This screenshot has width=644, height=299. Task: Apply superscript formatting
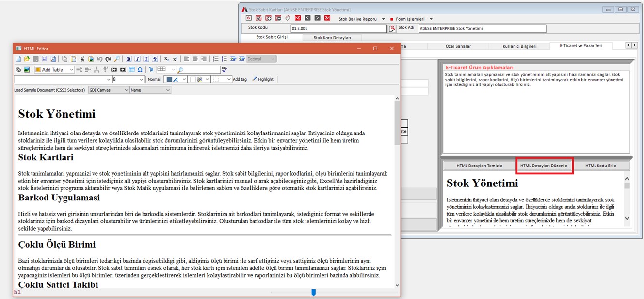[x=175, y=59]
